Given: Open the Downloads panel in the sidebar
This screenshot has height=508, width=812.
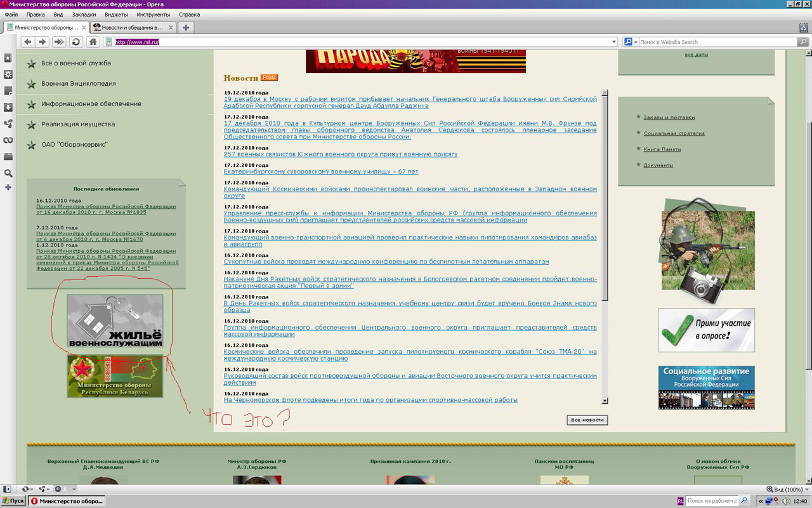Looking at the screenshot, I should coord(8,107).
